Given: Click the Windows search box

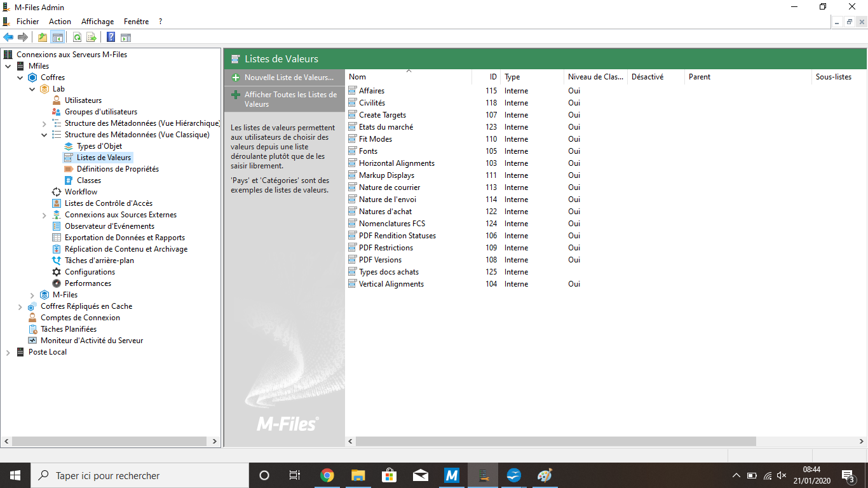Looking at the screenshot, I should pyautogui.click(x=139, y=475).
